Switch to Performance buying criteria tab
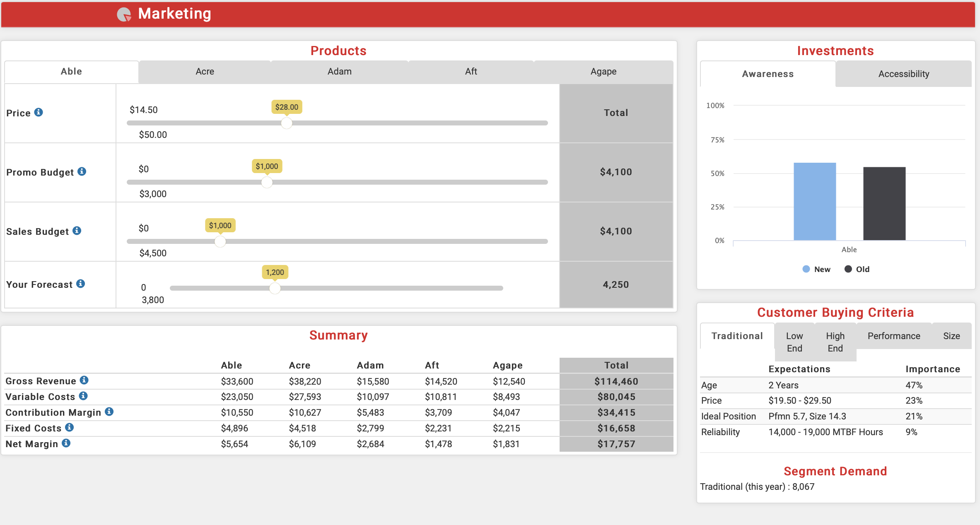 point(893,336)
